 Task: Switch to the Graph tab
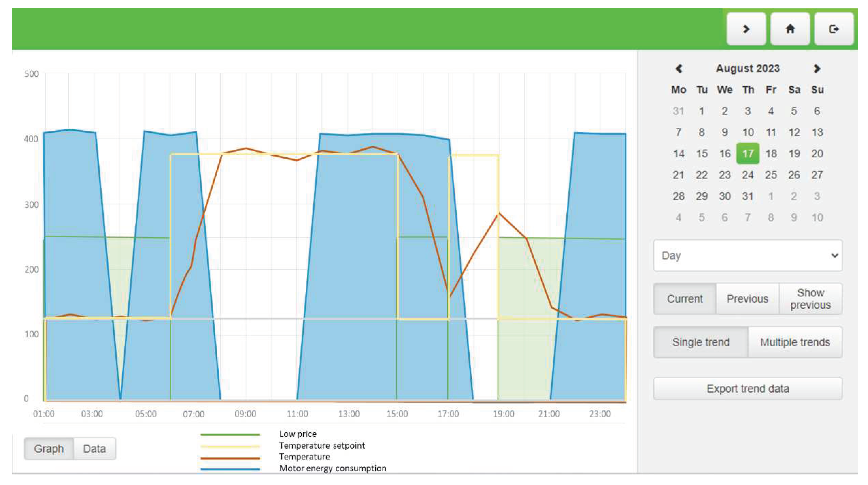coord(49,449)
